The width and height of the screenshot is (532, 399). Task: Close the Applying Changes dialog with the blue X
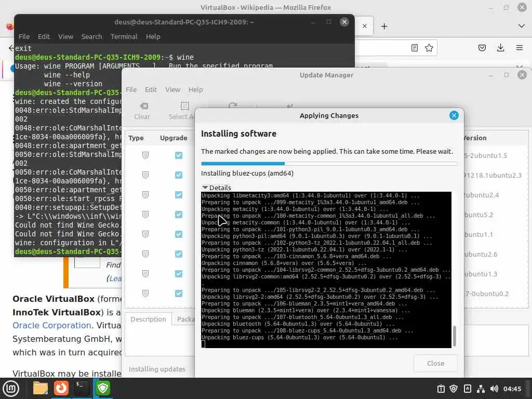click(454, 115)
